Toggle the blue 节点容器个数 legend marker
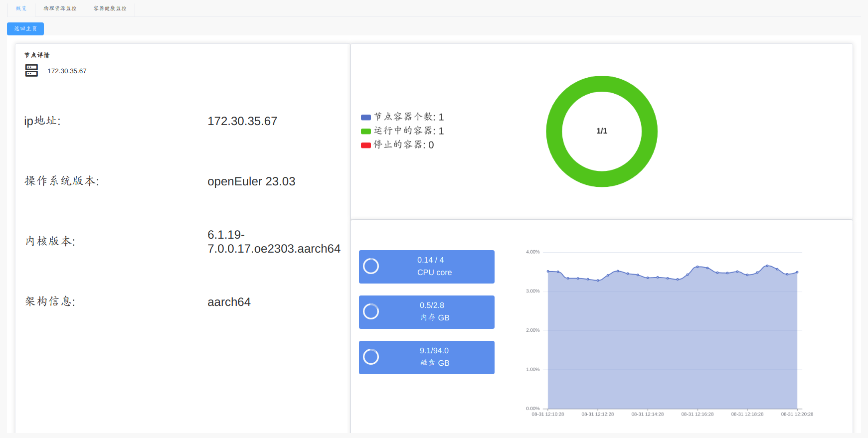The height and width of the screenshot is (438, 868). [366, 118]
